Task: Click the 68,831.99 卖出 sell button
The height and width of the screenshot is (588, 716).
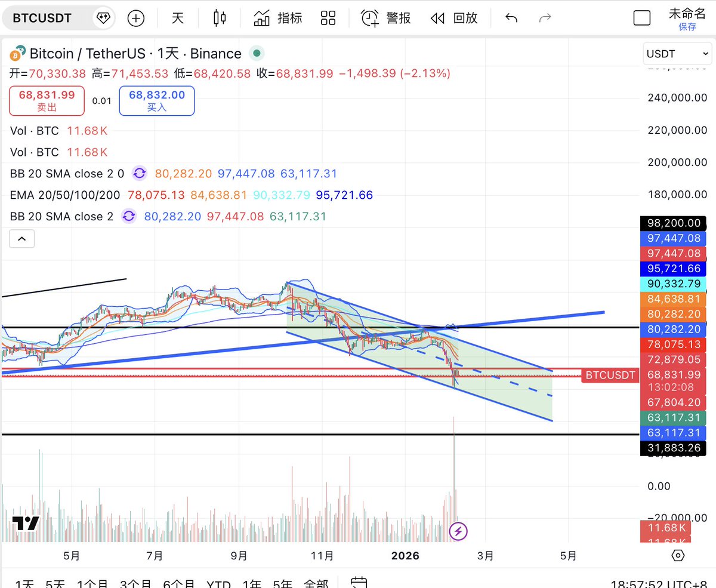Action: pyautogui.click(x=47, y=100)
